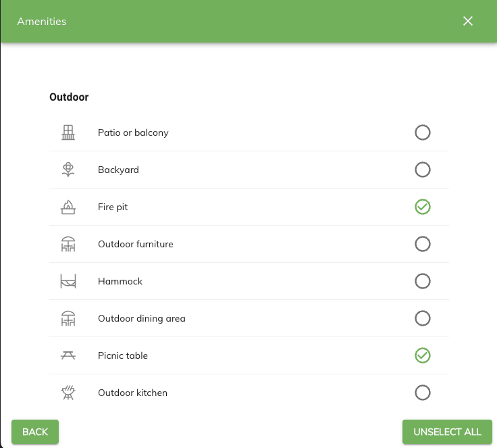Enable Outdoor dining area
The image size is (497, 448).
(x=423, y=318)
